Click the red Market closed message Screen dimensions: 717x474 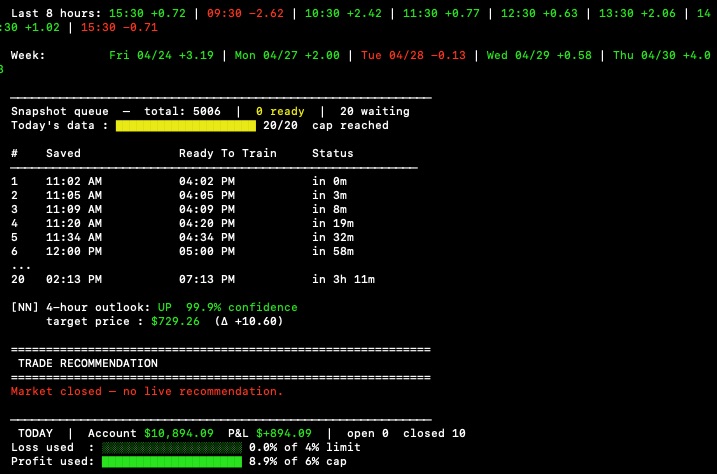(147, 391)
